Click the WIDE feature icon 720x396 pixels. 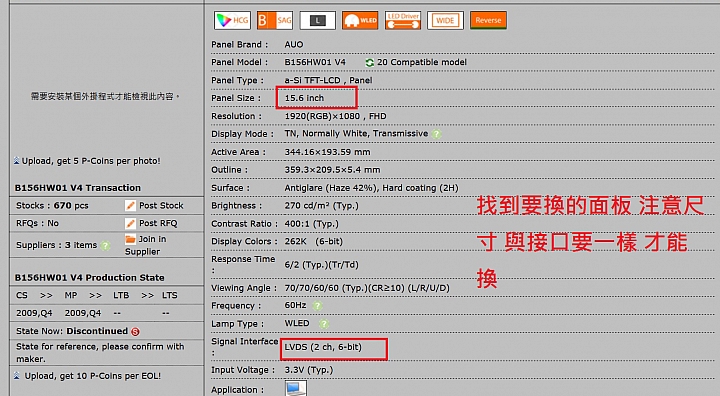click(445, 20)
